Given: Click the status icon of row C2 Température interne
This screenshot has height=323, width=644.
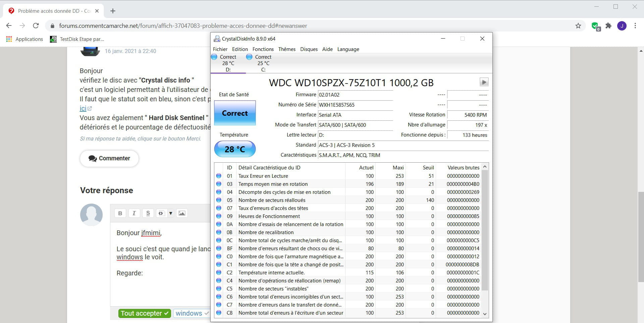Looking at the screenshot, I should pos(219,272).
